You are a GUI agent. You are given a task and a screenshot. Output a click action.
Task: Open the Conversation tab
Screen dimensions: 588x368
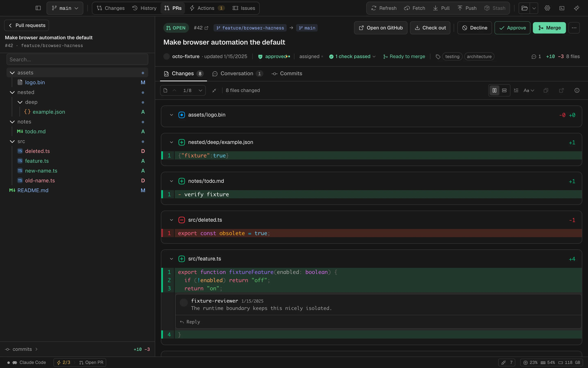[x=237, y=74]
